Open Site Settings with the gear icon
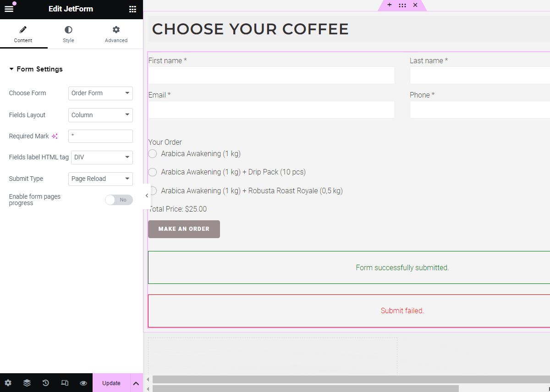The image size is (550, 392). click(x=8, y=383)
